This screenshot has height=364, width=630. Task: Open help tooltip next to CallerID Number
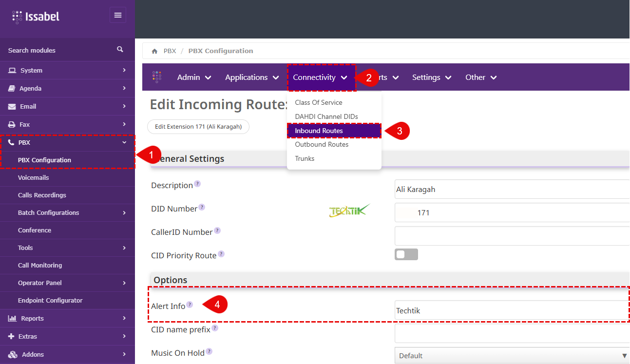[x=217, y=230]
